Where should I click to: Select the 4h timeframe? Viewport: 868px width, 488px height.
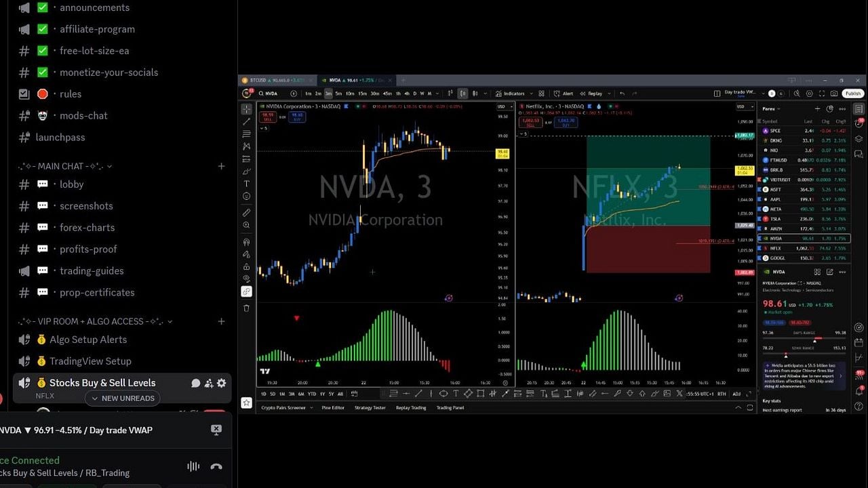407,94
